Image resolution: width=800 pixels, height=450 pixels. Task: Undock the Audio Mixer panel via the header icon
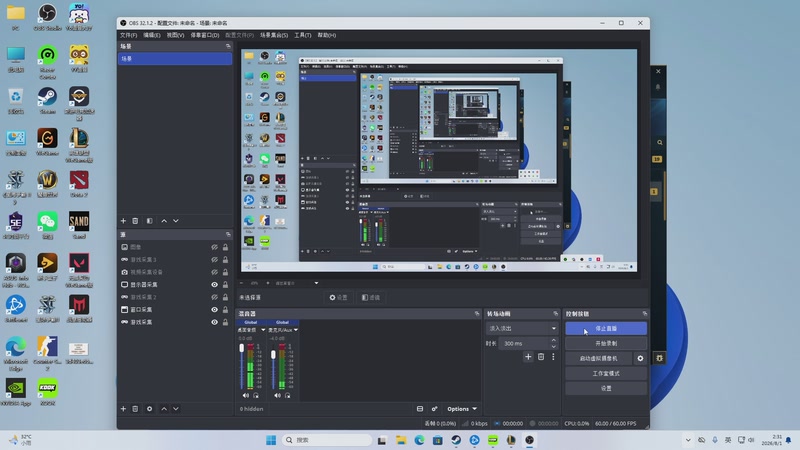[x=477, y=314]
